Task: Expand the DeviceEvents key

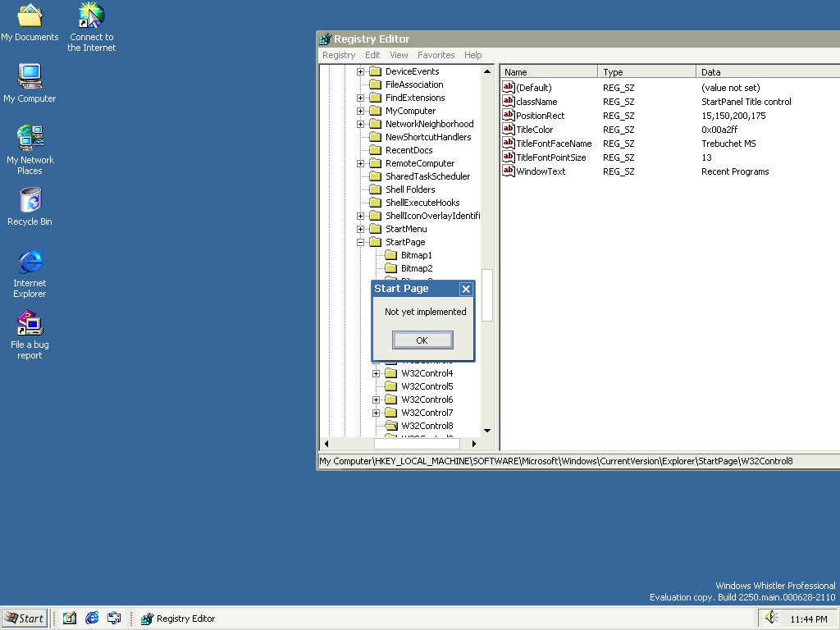Action: tap(361, 72)
